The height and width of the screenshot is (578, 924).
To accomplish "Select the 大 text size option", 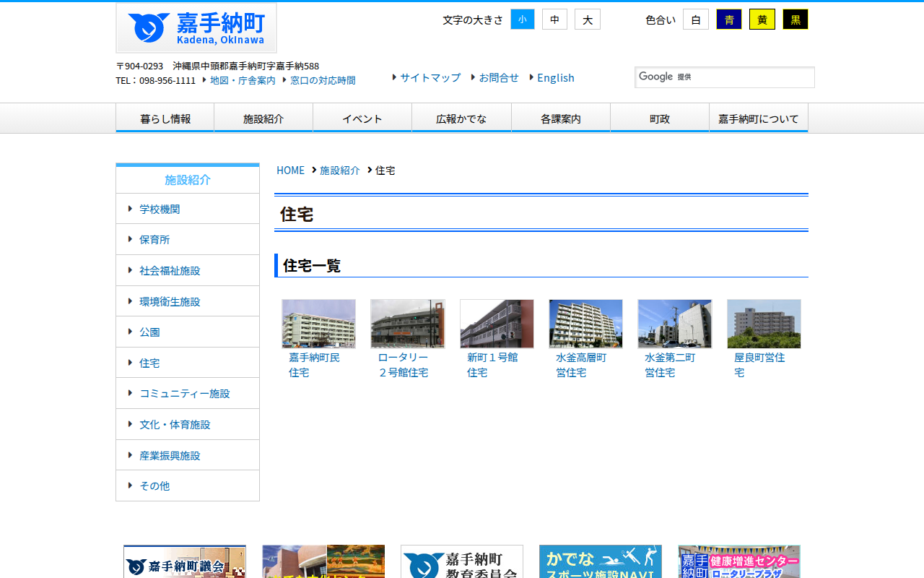I will (x=587, y=19).
